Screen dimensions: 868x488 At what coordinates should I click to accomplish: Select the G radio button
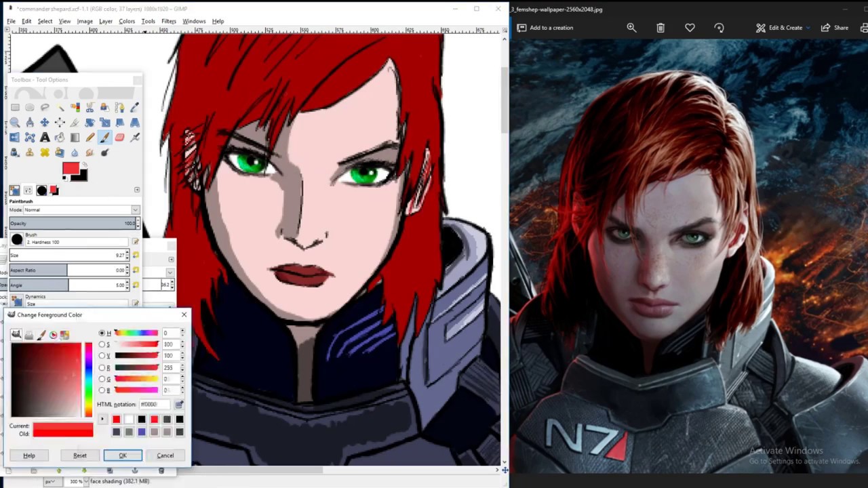102,379
